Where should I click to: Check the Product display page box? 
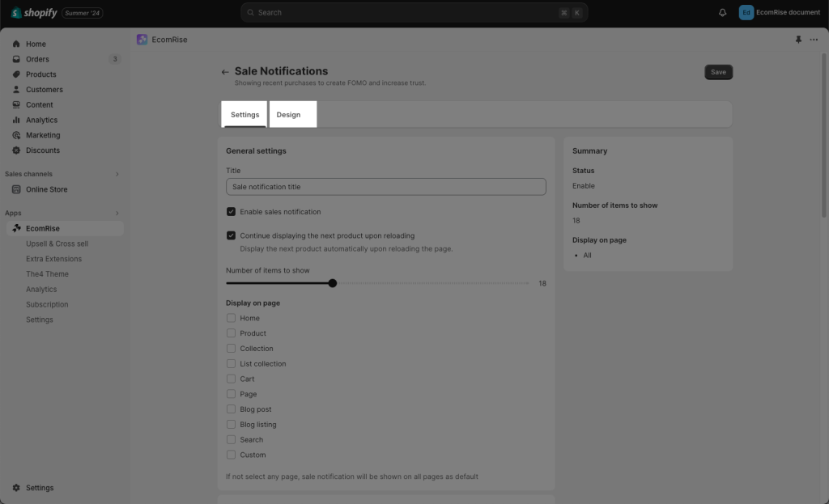pos(231,333)
